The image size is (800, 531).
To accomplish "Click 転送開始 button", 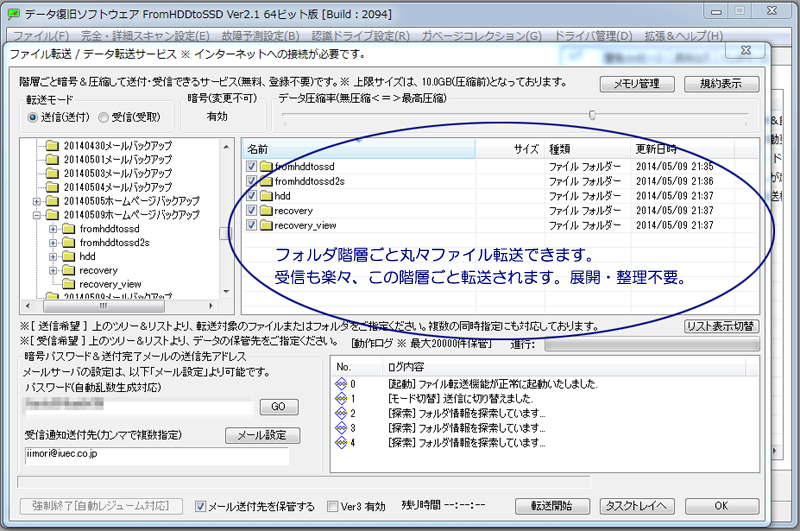I will 552,506.
